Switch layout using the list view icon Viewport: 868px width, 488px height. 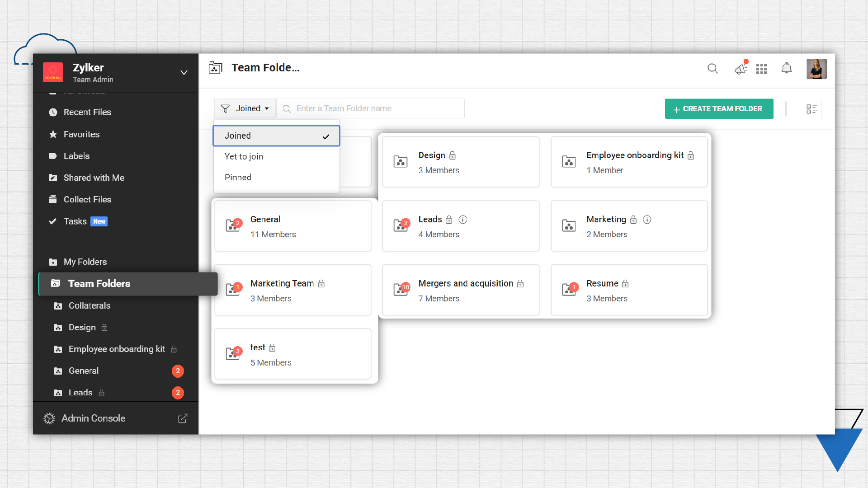[811, 109]
